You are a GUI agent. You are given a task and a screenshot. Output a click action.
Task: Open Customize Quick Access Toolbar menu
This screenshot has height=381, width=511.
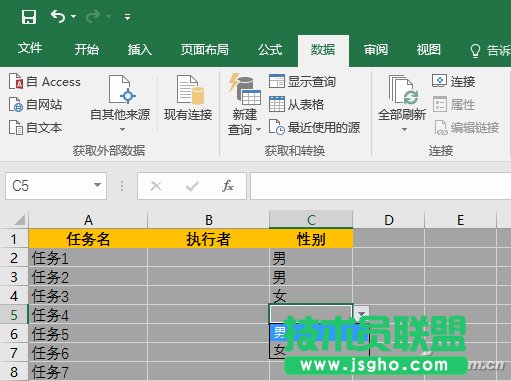pos(127,17)
